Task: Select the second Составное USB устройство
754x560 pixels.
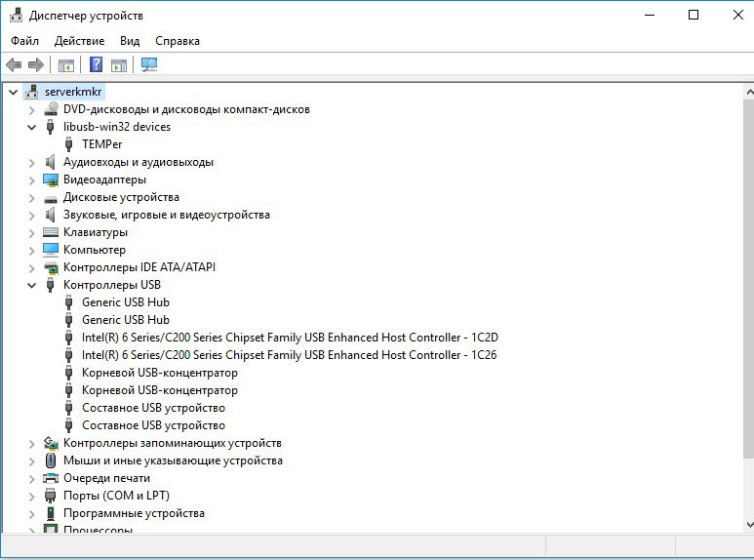Action: click(x=153, y=425)
